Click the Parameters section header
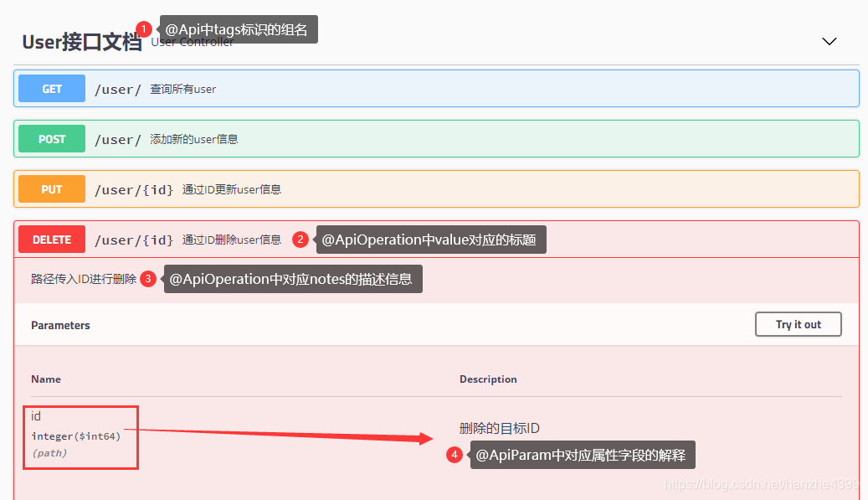Screen dimensions: 868x500 pyautogui.click(x=60, y=326)
